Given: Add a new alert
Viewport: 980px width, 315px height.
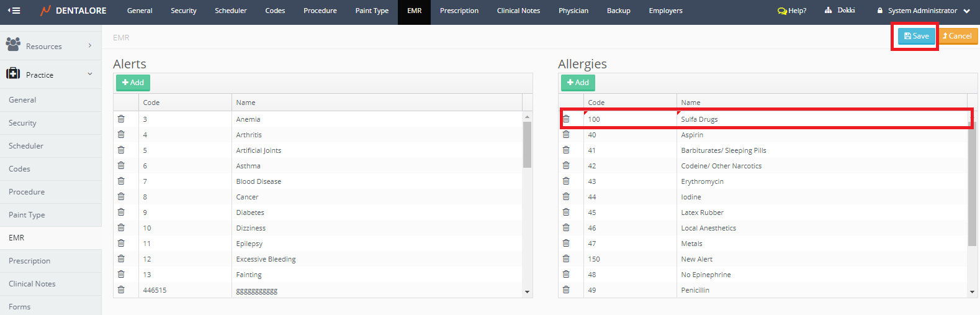Looking at the screenshot, I should click(133, 83).
